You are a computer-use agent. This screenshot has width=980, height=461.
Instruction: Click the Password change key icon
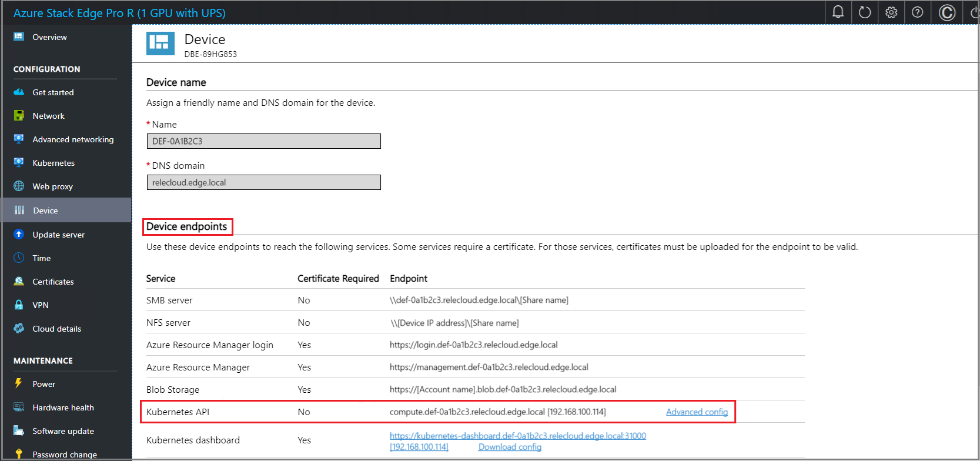coord(19,454)
